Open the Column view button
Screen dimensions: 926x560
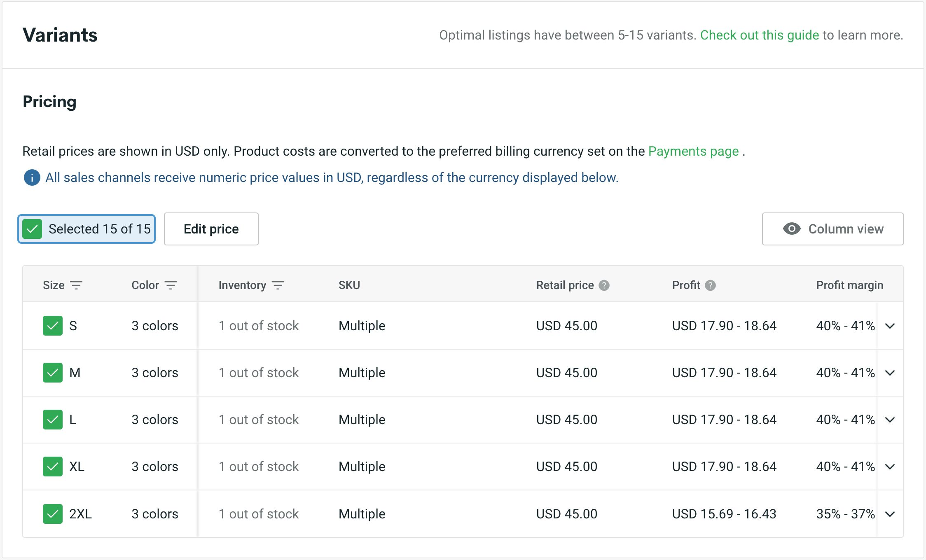pyautogui.click(x=832, y=229)
